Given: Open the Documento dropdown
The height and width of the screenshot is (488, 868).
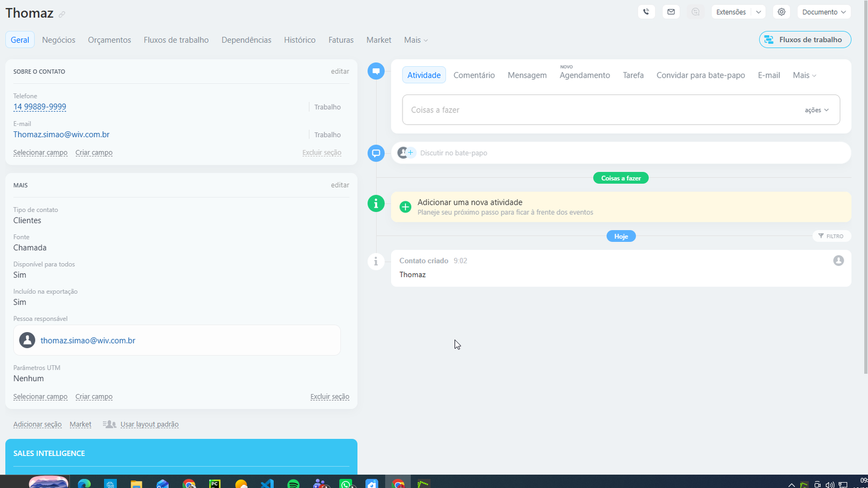Looking at the screenshot, I should (x=824, y=12).
